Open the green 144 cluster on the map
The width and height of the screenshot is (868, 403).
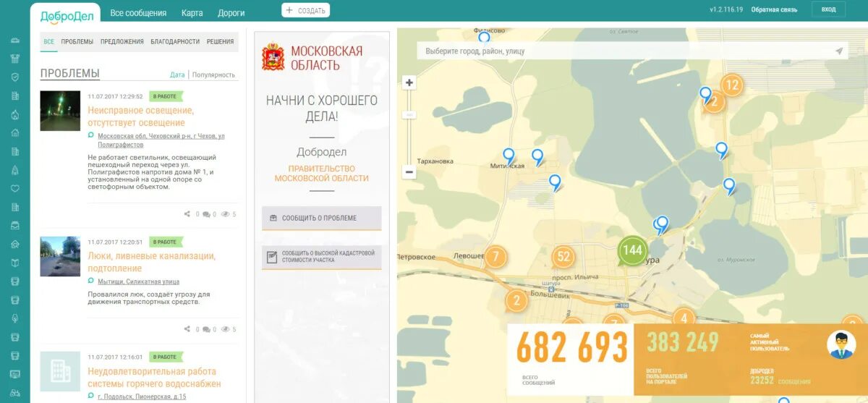[632, 250]
